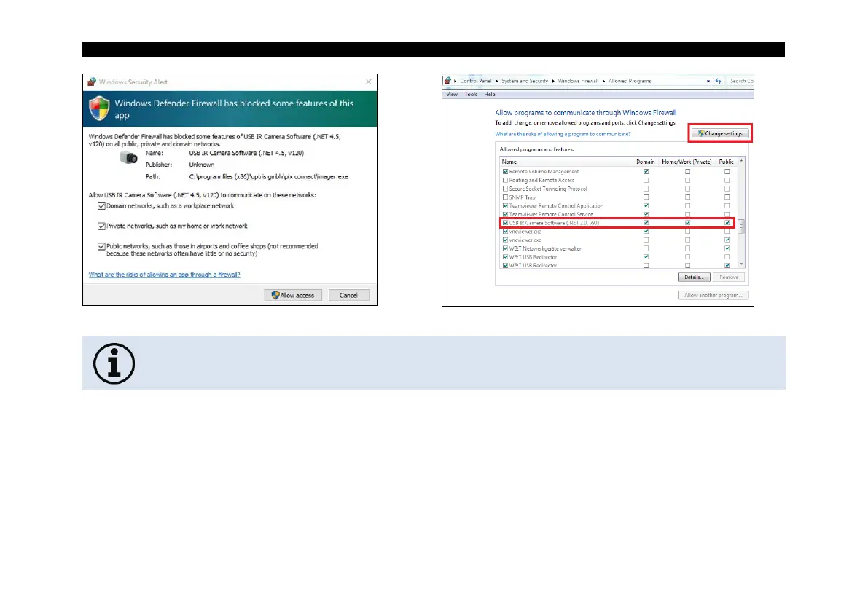The height and width of the screenshot is (611, 868).
Task: Go to Windows Firewall breadcrumb
Action: 579,81
